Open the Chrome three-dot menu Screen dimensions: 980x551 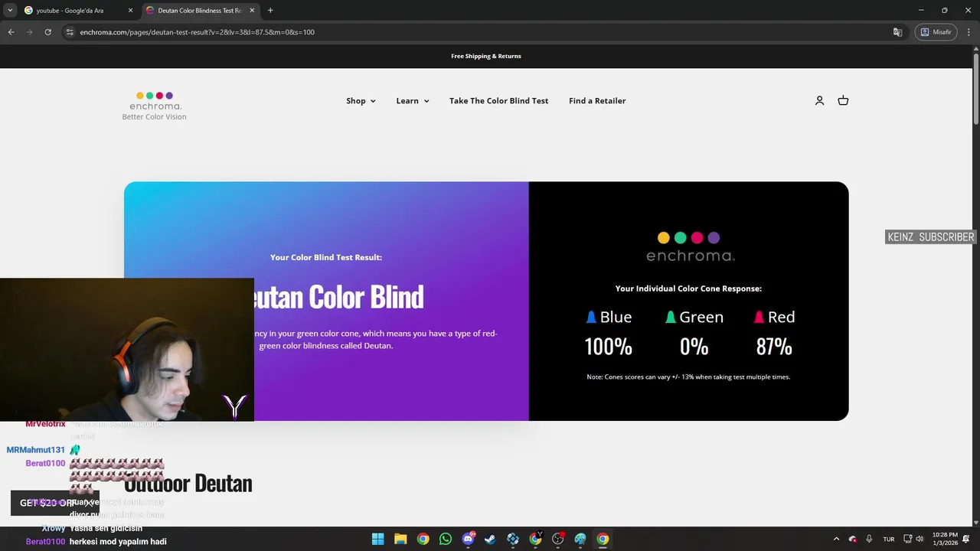click(x=968, y=32)
